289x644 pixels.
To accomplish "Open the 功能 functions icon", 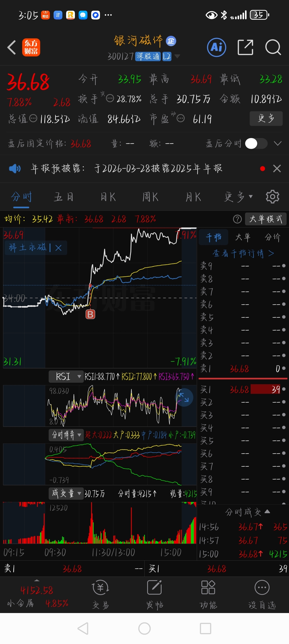I will [208, 594].
